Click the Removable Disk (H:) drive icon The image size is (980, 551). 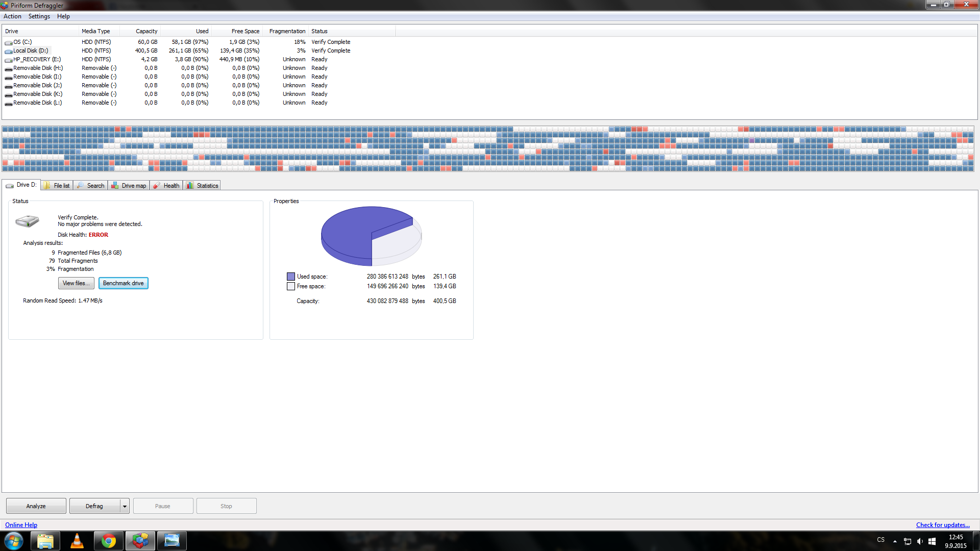pyautogui.click(x=9, y=68)
